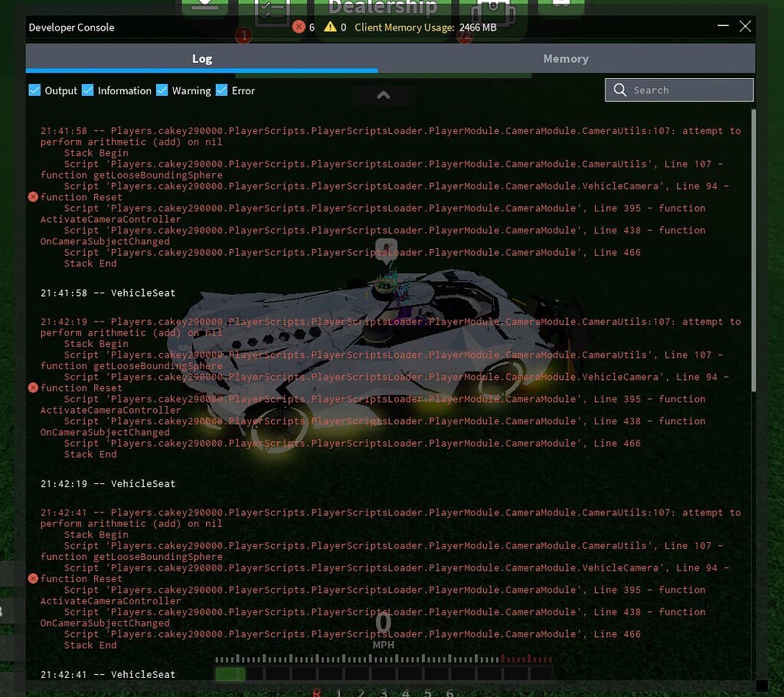Screen dimensions: 784x697
Task: Click the 21:42:19 'attempt to perform arithmetic' error
Action: pyautogui.click(x=390, y=327)
